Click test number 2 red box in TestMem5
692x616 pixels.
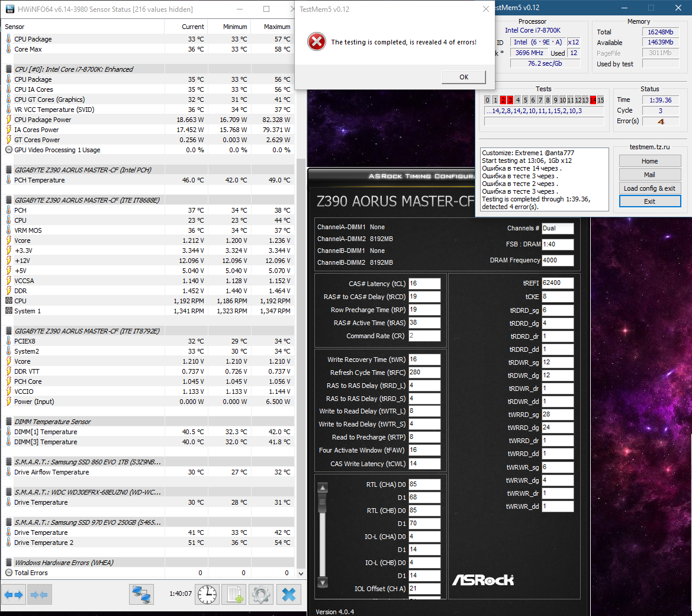[503, 100]
